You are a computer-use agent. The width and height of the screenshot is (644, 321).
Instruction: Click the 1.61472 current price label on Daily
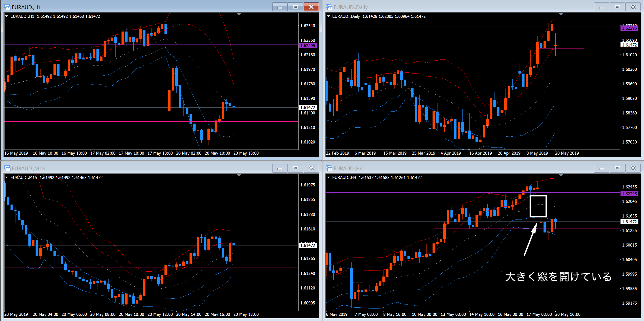pos(629,45)
